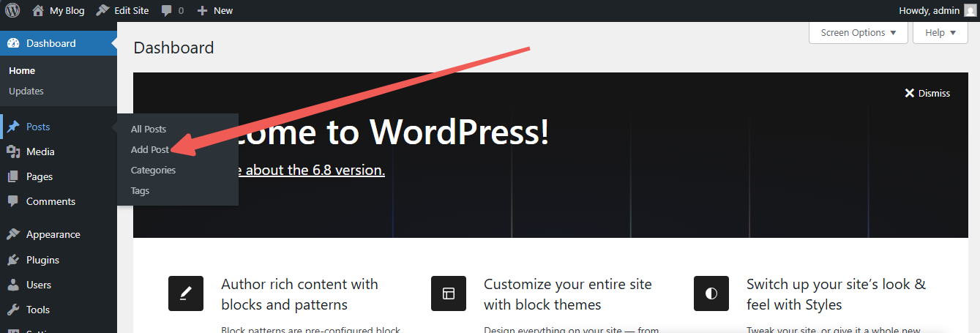Open the Dashboard menu item
This screenshot has height=333, width=980.
pyautogui.click(x=59, y=43)
